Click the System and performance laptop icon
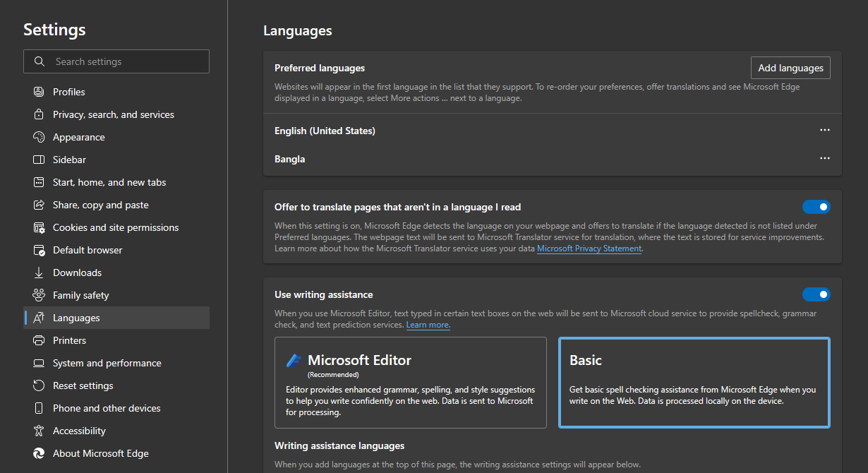The image size is (868, 473). coord(39,363)
